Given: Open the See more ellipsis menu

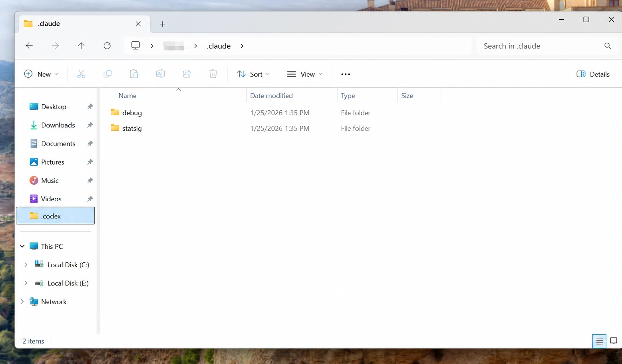Looking at the screenshot, I should (345, 74).
